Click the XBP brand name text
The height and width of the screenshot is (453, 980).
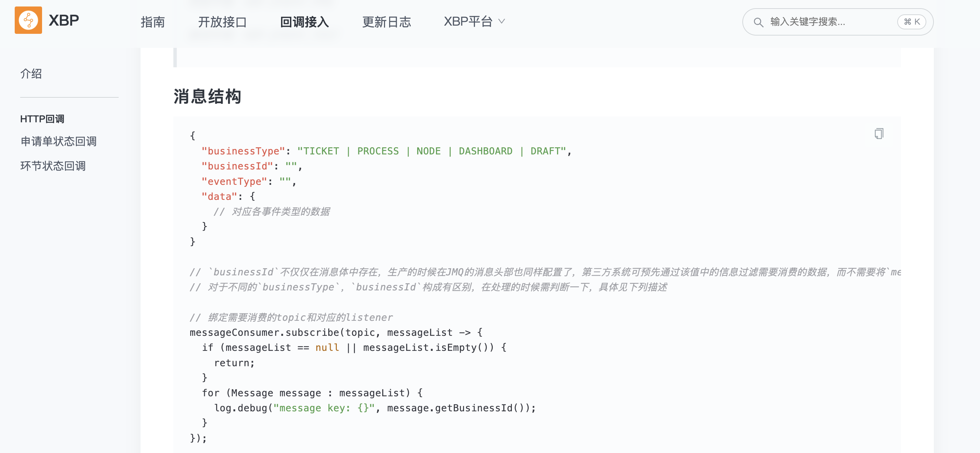pyautogui.click(x=64, y=20)
